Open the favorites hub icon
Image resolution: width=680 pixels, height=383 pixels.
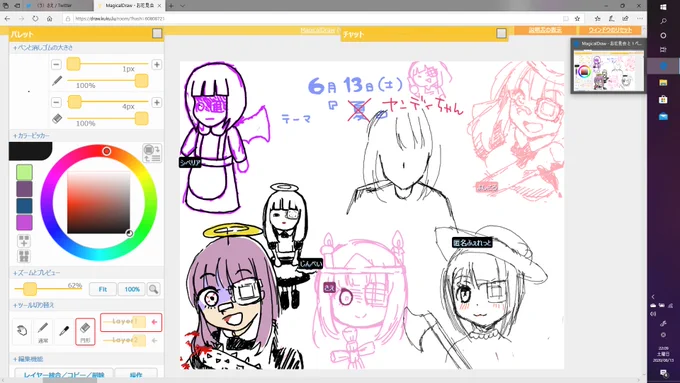(x=598, y=19)
